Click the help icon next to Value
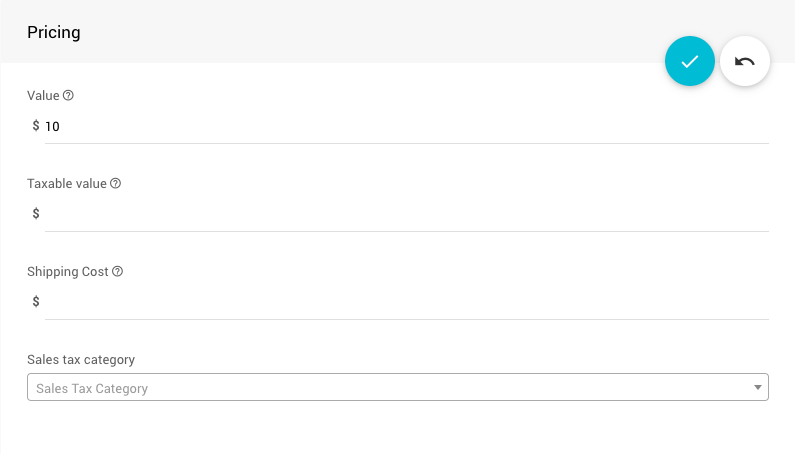The image size is (795, 454). pyautogui.click(x=69, y=96)
